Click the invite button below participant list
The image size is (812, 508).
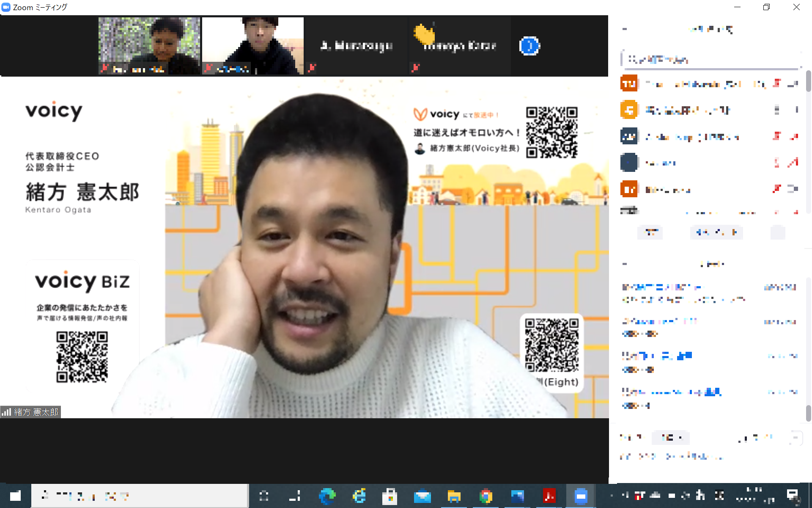[x=650, y=232]
